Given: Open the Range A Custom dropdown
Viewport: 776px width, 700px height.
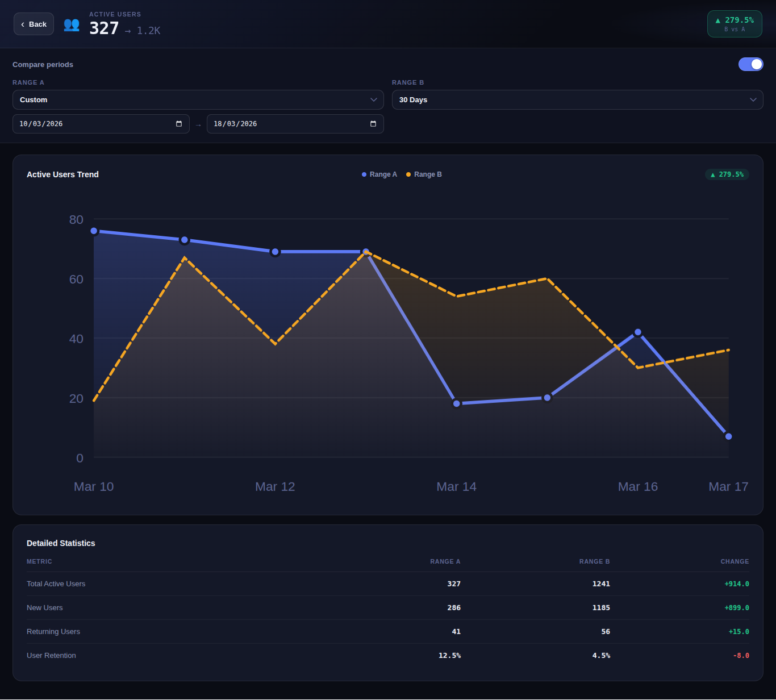Looking at the screenshot, I should (198, 99).
